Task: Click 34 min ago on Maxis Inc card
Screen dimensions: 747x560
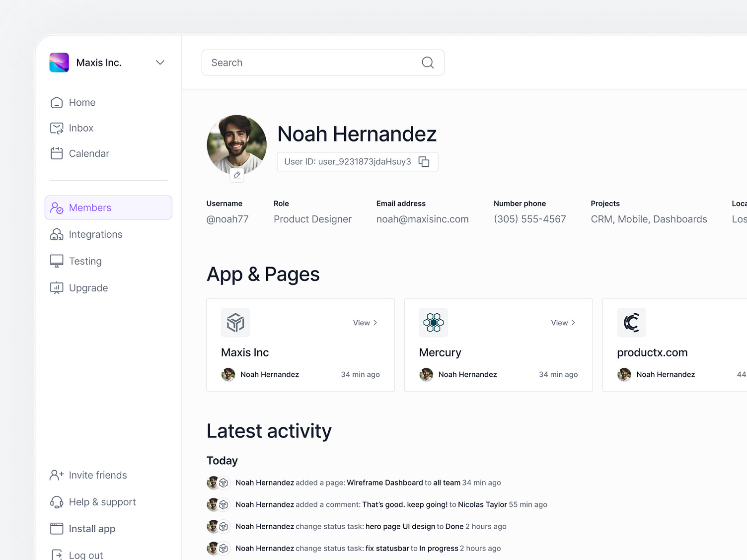Action: click(360, 374)
